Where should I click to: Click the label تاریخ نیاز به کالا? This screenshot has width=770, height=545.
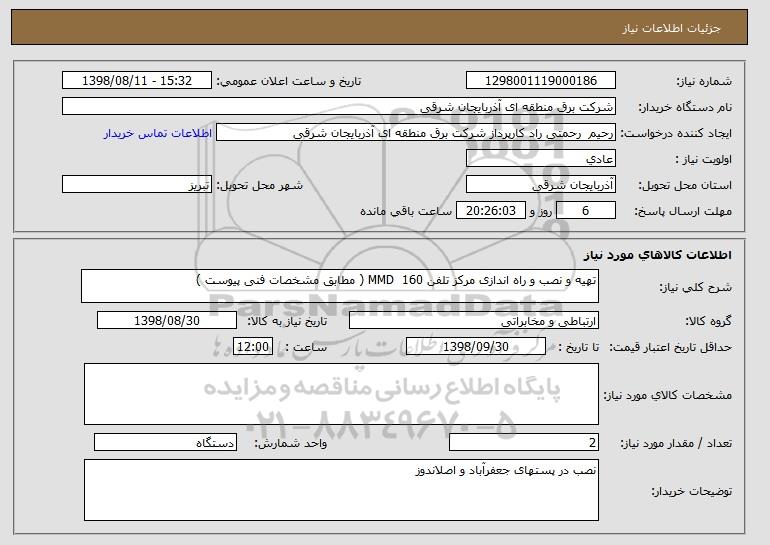(x=287, y=322)
